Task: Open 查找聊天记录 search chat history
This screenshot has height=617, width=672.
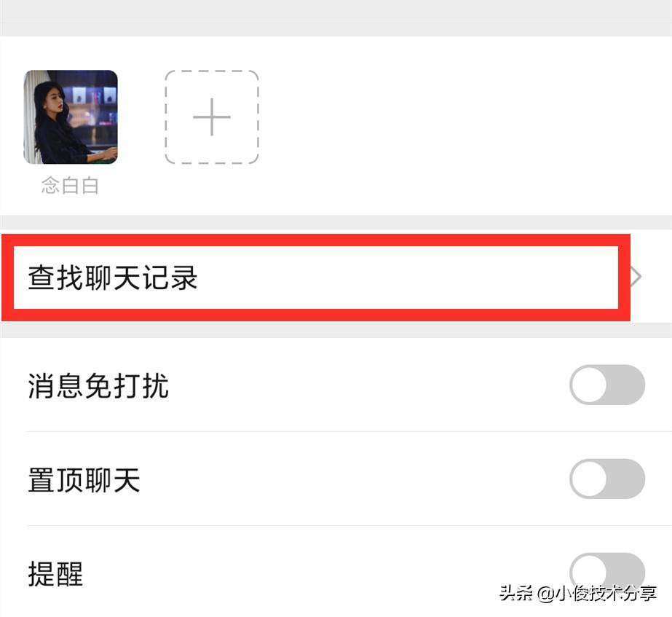Action: click(336, 278)
